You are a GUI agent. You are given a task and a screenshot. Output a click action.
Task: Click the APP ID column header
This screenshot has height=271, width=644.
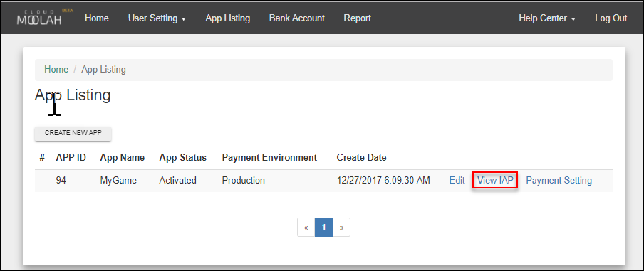(x=71, y=158)
